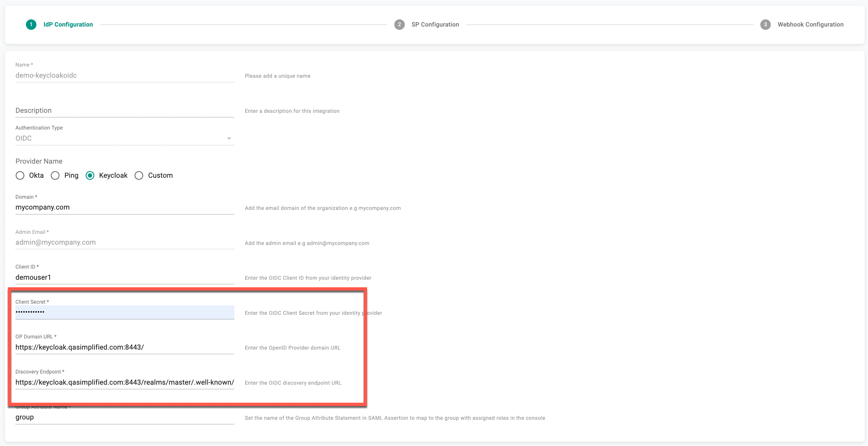
Task: Click the Discovery Endpoint field
Action: pyautogui.click(x=125, y=382)
